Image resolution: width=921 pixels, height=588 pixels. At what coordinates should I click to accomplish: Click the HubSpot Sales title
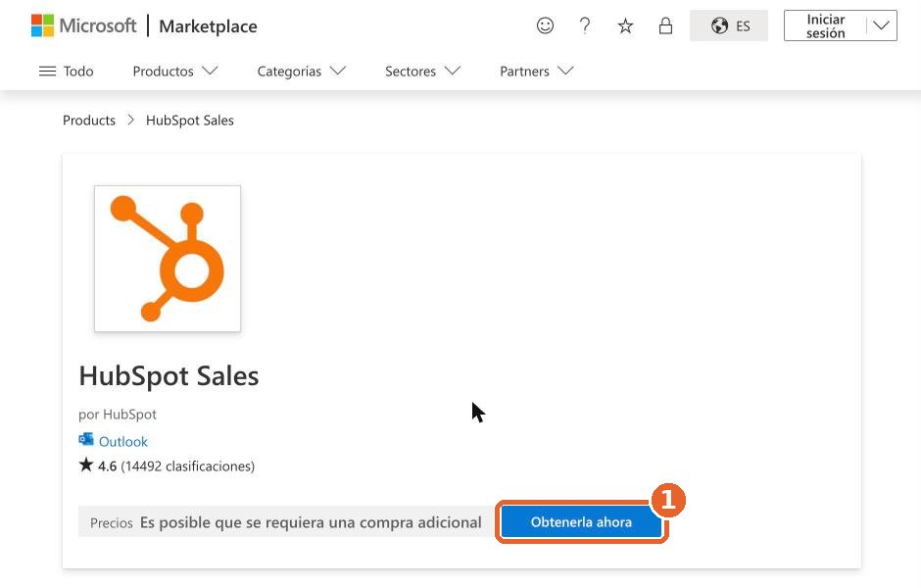click(169, 376)
